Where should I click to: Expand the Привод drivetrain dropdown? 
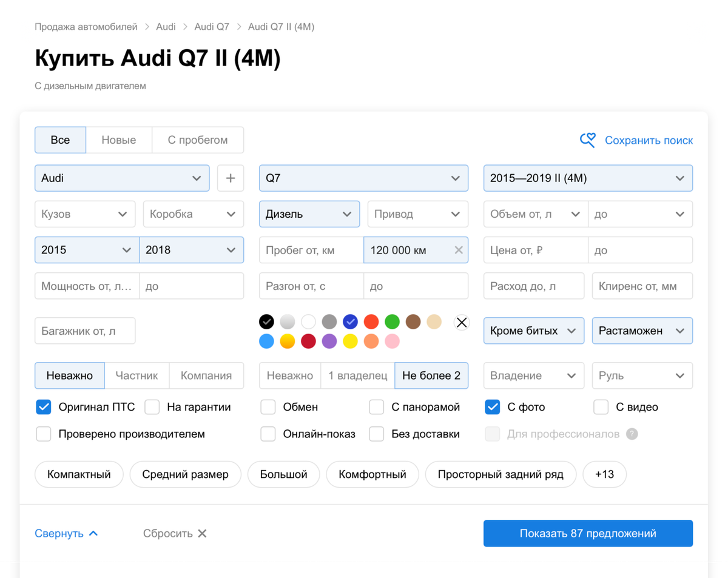tap(418, 214)
